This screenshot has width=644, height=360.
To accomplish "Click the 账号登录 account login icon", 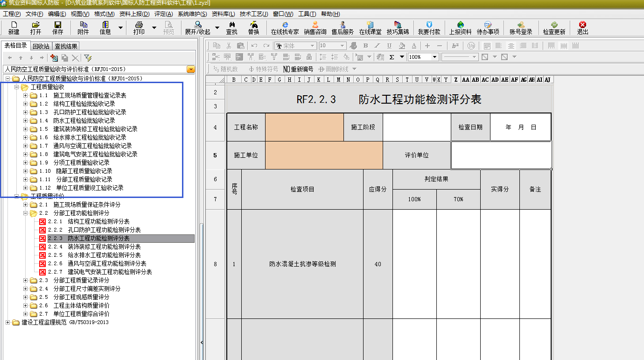I will point(521,28).
